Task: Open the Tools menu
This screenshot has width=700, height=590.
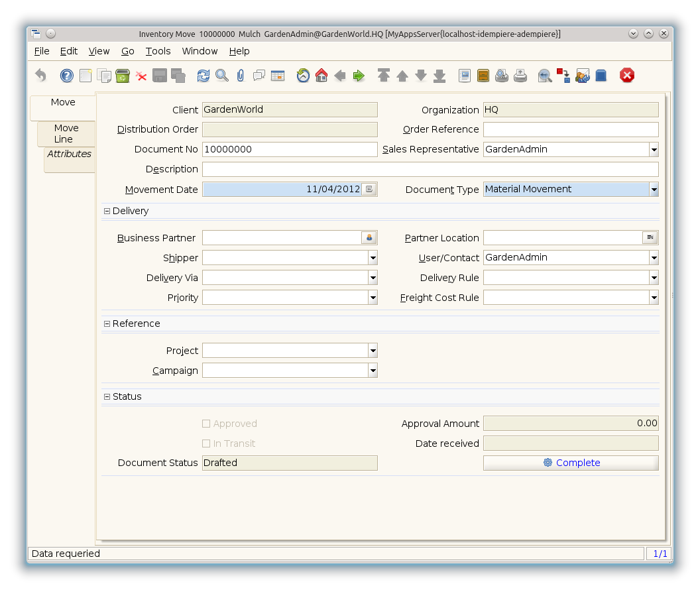Action: tap(158, 51)
